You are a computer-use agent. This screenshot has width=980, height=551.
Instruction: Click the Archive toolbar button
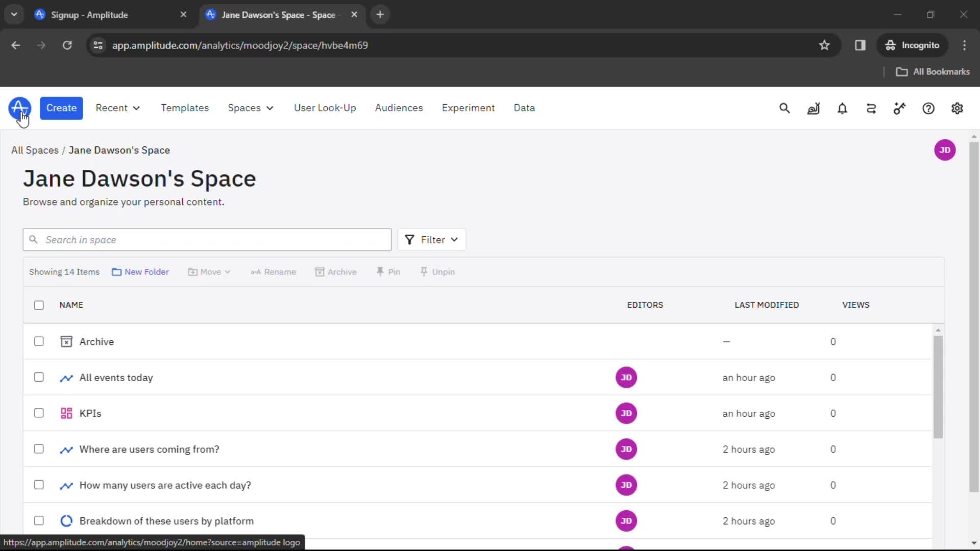coord(336,272)
